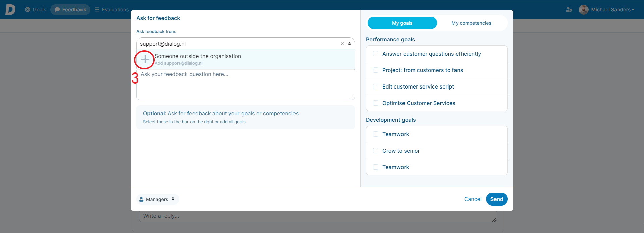Expand the recipient selector arrows

350,44
